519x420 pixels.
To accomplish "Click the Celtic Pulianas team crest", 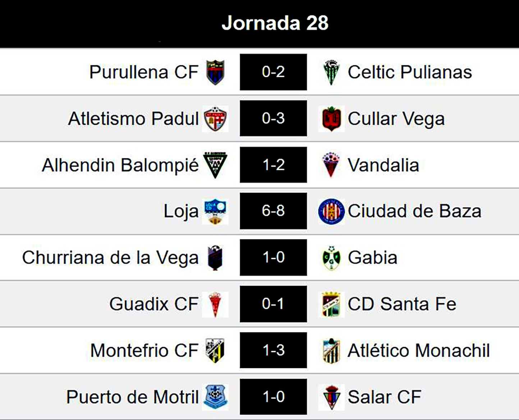I will coord(331,72).
